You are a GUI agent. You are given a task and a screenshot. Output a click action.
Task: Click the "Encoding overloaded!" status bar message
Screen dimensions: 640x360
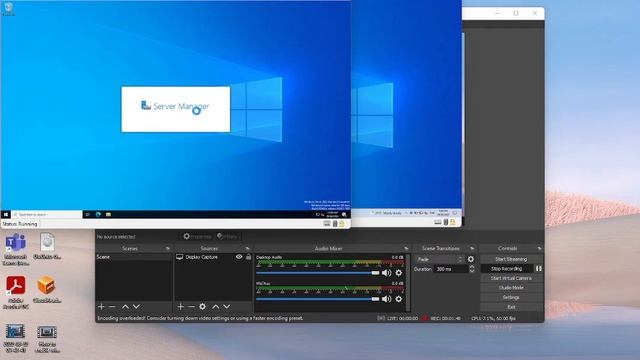click(x=200, y=318)
